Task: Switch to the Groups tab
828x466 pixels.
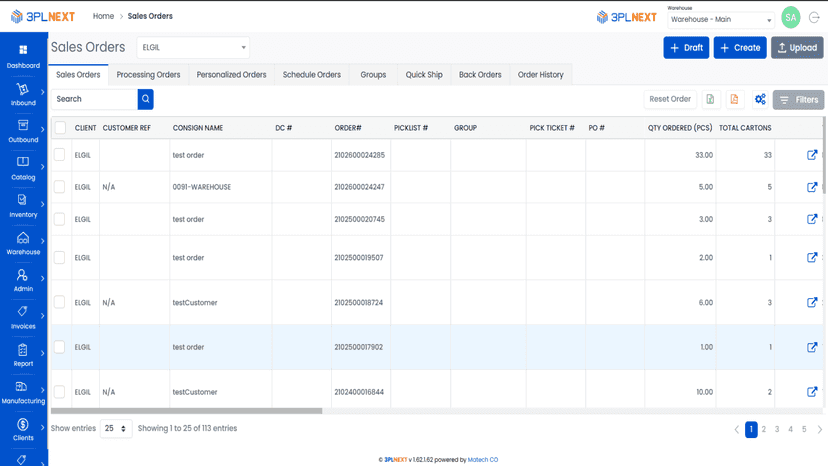Action: click(373, 75)
